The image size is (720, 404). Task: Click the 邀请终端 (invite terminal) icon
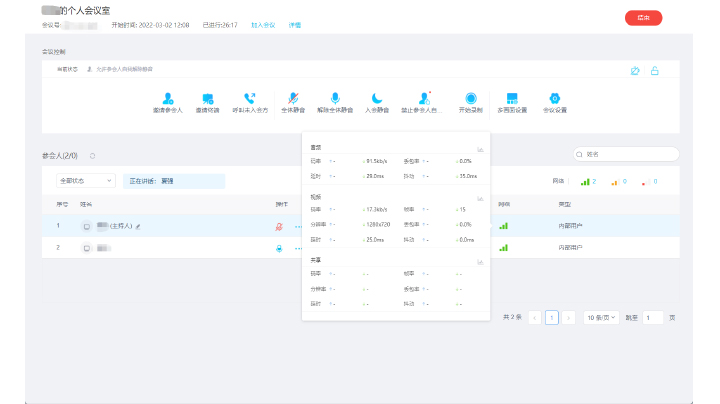coord(208,98)
